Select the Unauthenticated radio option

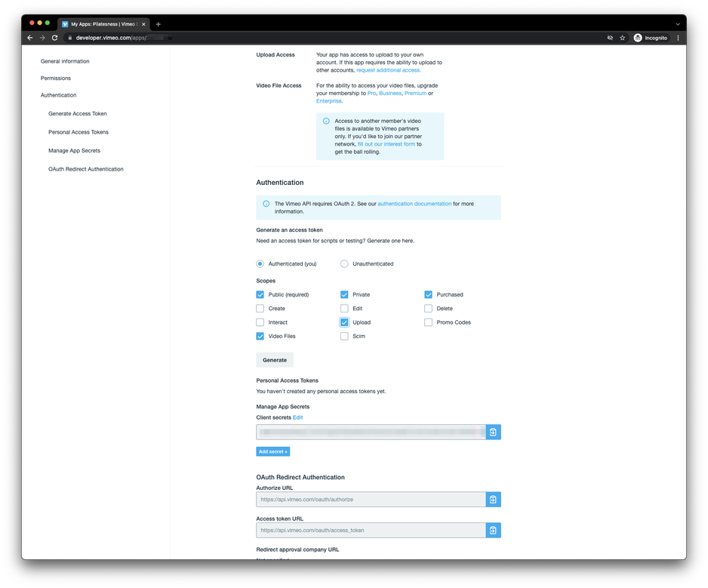[344, 263]
